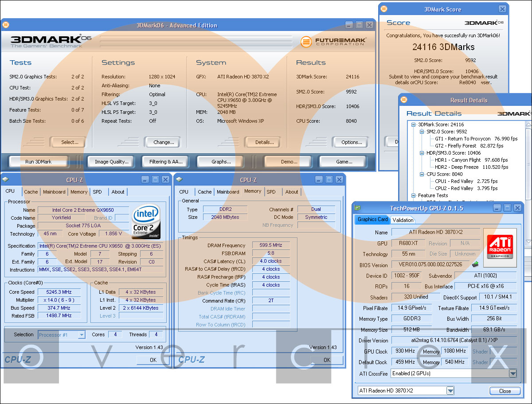Image resolution: width=532 pixels, height=404 pixels.
Task: Open the Processor #1 selection dropdown
Action: click(x=81, y=335)
